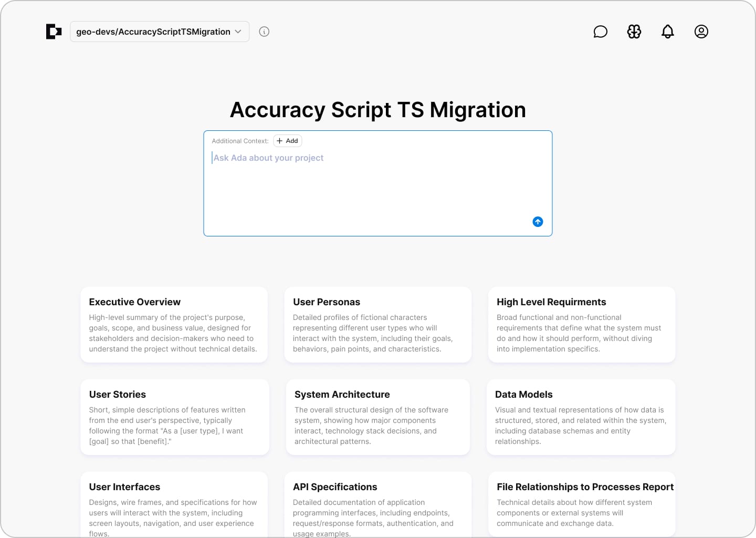
Task: Select the API Specifications card
Action: pos(377,504)
